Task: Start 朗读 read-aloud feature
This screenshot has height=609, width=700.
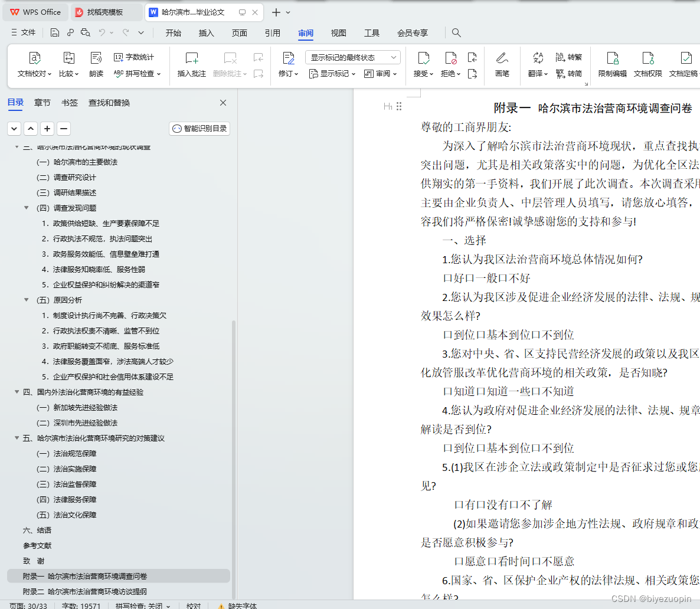Action: click(x=96, y=64)
